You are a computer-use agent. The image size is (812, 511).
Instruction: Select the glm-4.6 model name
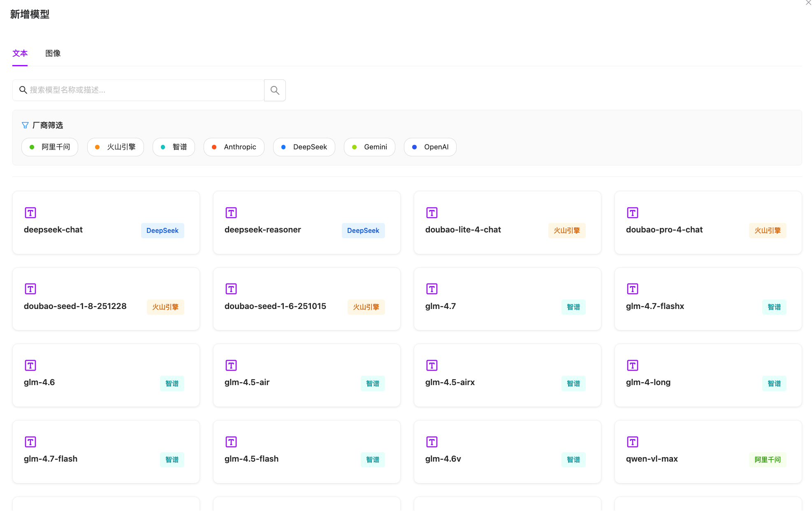point(39,382)
